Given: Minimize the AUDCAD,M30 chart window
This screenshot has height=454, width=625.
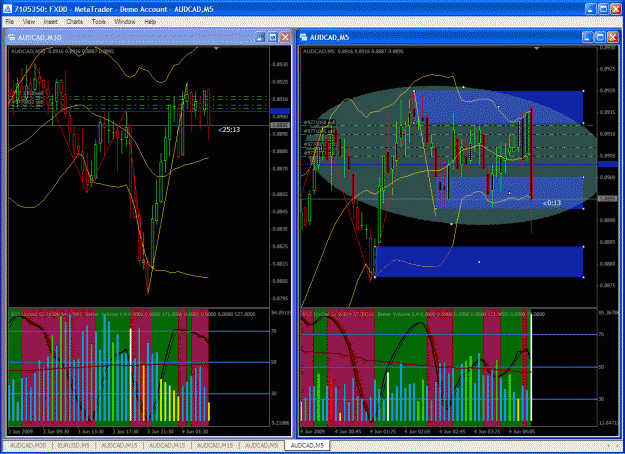Looking at the screenshot, I should coord(260,37).
